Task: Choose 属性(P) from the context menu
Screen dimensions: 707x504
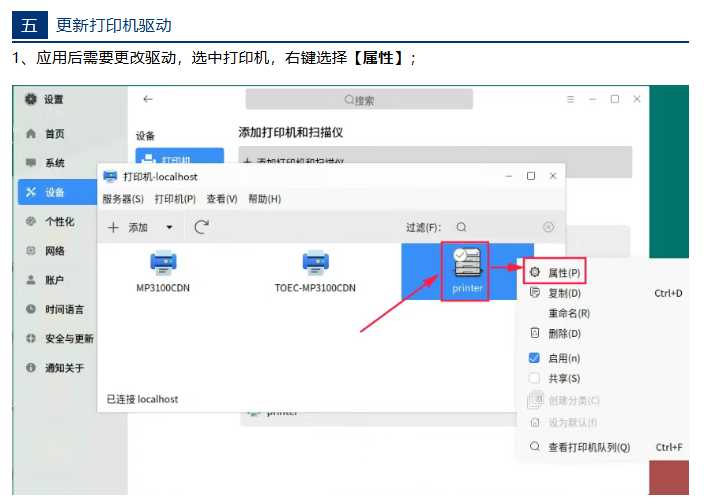Action: tap(564, 272)
